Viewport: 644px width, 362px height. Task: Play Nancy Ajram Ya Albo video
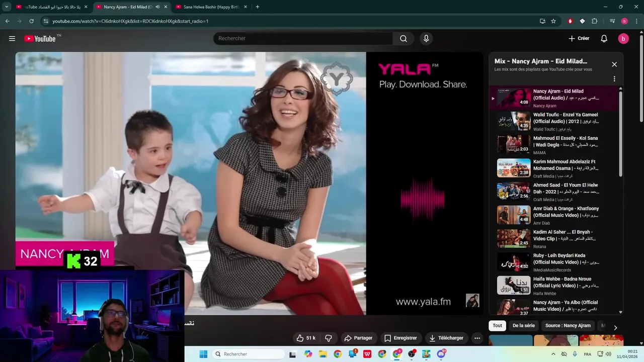point(554,306)
